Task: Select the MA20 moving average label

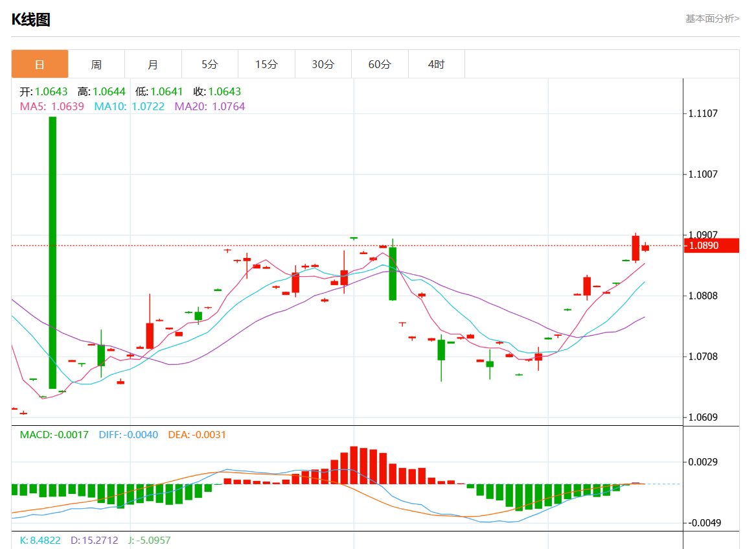Action: click(210, 106)
